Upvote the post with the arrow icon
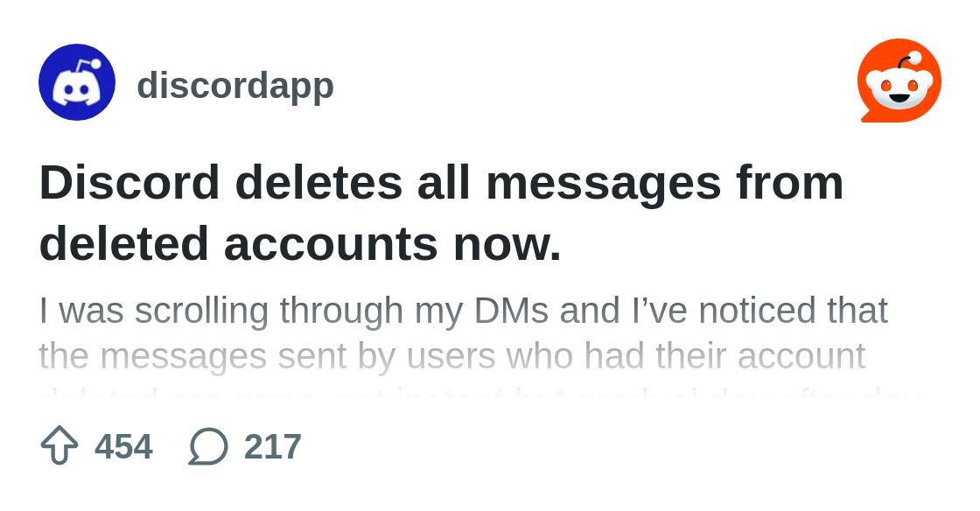This screenshot has height=511, width=980. [x=59, y=445]
